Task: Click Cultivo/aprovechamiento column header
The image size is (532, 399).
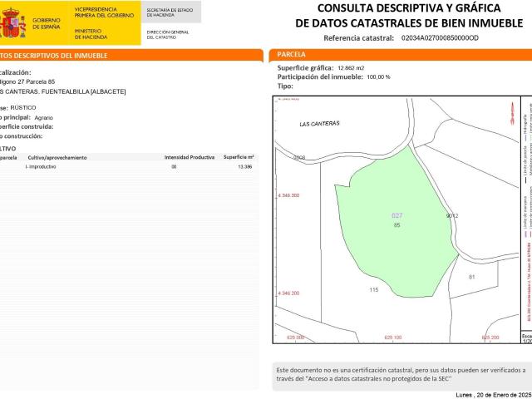Action: pos(57,157)
